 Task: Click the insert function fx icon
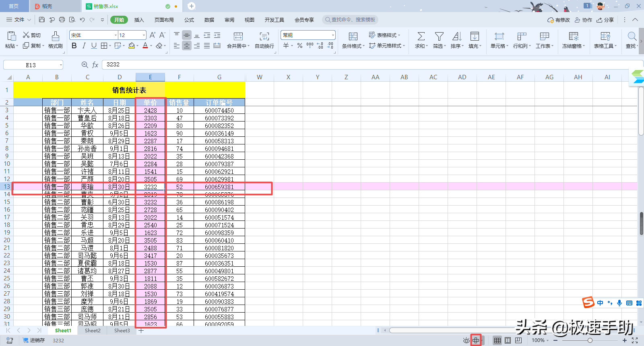pyautogui.click(x=95, y=65)
